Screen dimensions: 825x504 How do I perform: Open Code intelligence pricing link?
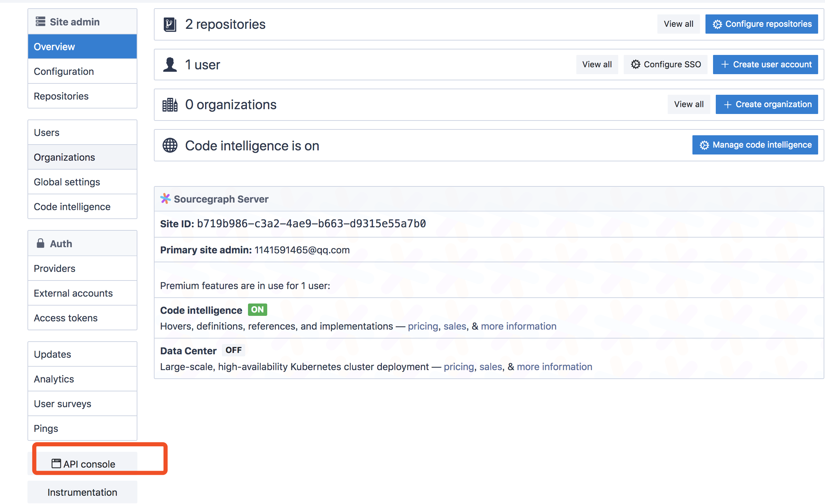(423, 326)
